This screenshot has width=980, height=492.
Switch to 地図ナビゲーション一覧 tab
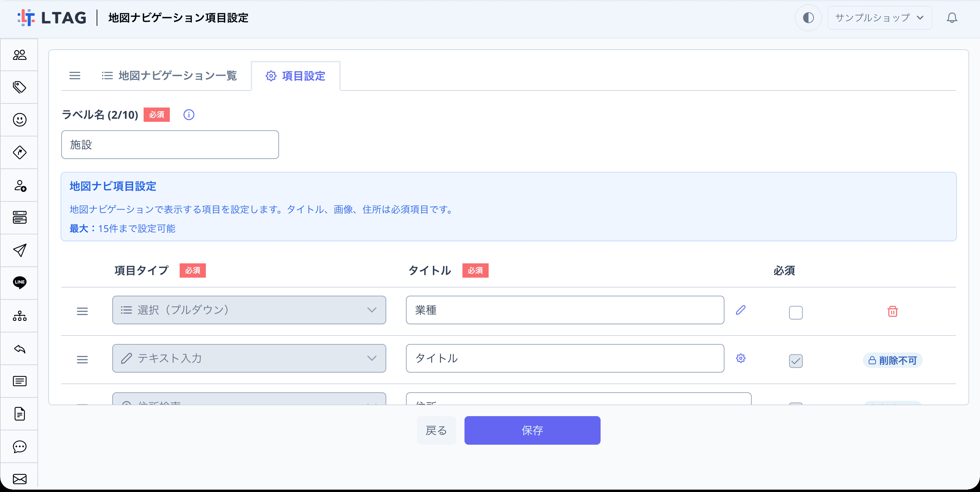tap(169, 76)
